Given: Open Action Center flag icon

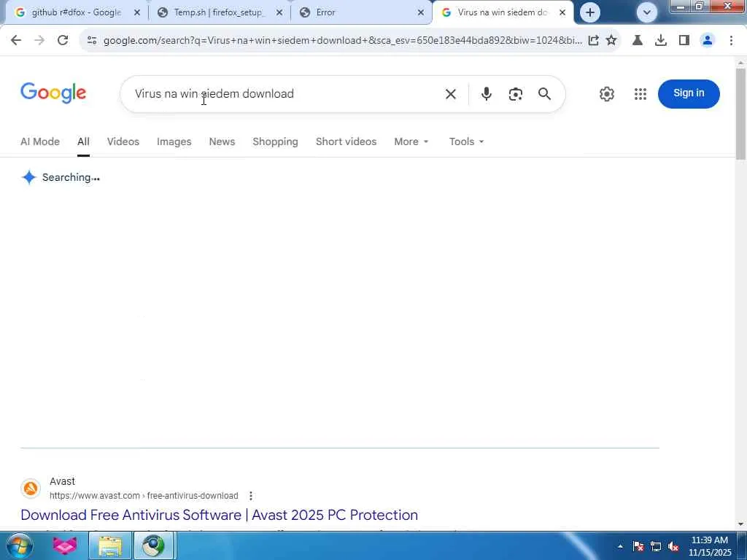Looking at the screenshot, I should [x=638, y=547].
